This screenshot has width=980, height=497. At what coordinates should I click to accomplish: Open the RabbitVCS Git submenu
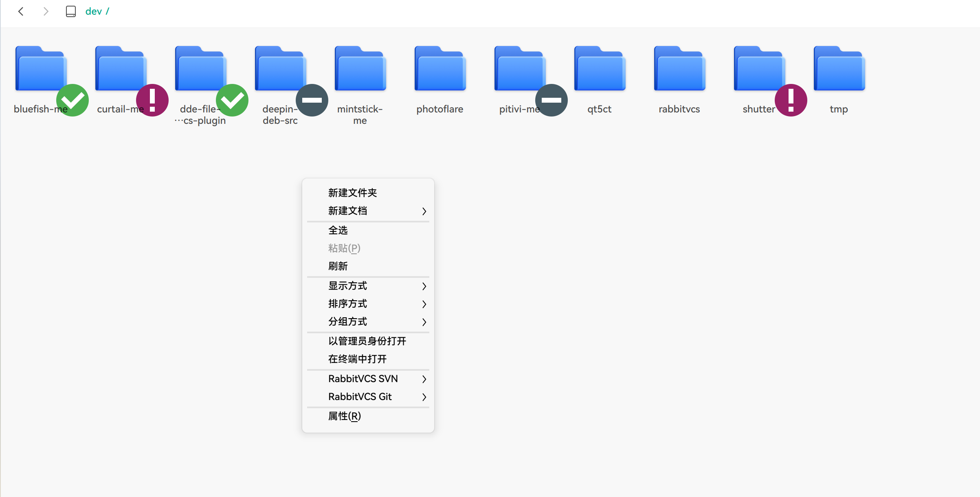[368, 396]
